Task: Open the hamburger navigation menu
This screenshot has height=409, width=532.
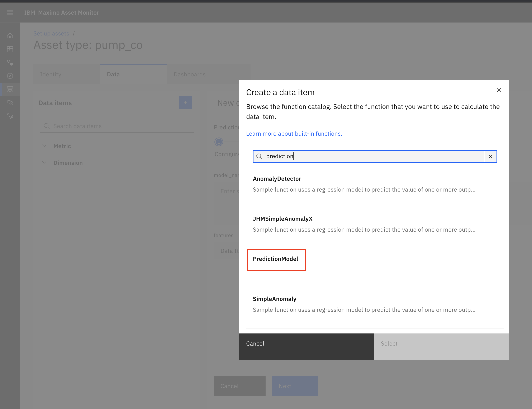Action: [x=10, y=13]
